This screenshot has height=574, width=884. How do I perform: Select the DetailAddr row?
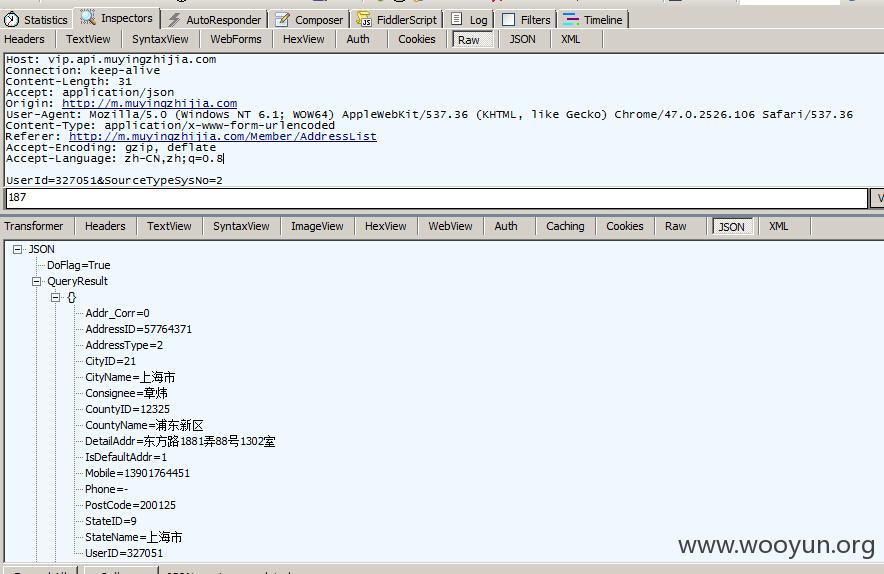click(180, 441)
